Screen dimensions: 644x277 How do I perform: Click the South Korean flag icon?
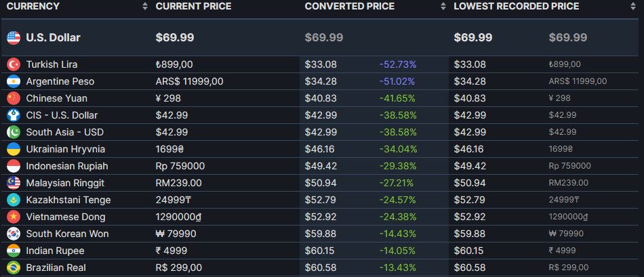[13, 234]
